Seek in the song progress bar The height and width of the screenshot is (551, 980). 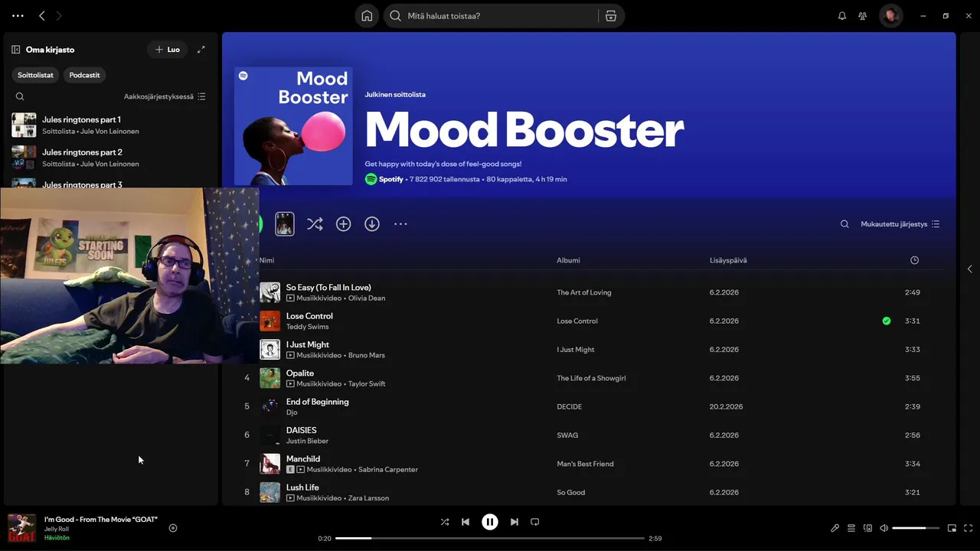tap(490, 539)
